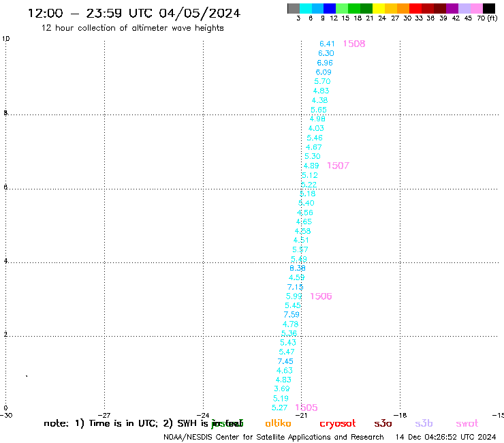Select the blue reading 7.59
Screen dimensions: 504x443
292,315
